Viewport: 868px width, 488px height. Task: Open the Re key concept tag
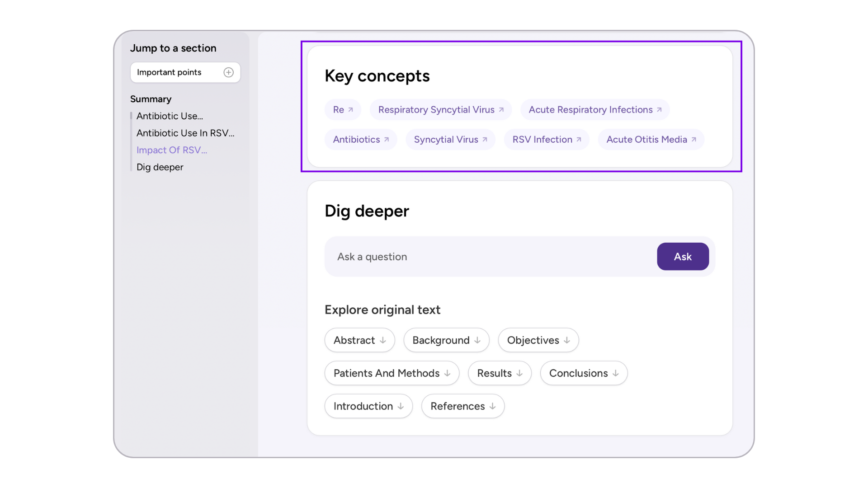click(343, 110)
